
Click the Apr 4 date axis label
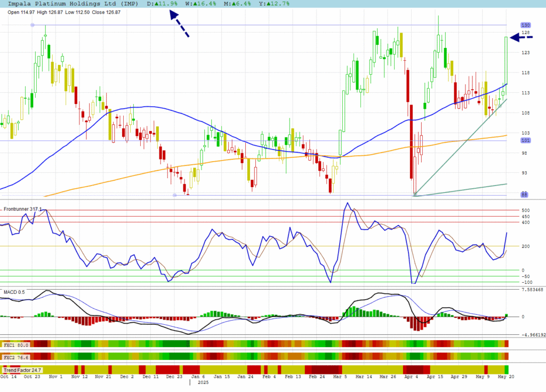[x=411, y=377]
